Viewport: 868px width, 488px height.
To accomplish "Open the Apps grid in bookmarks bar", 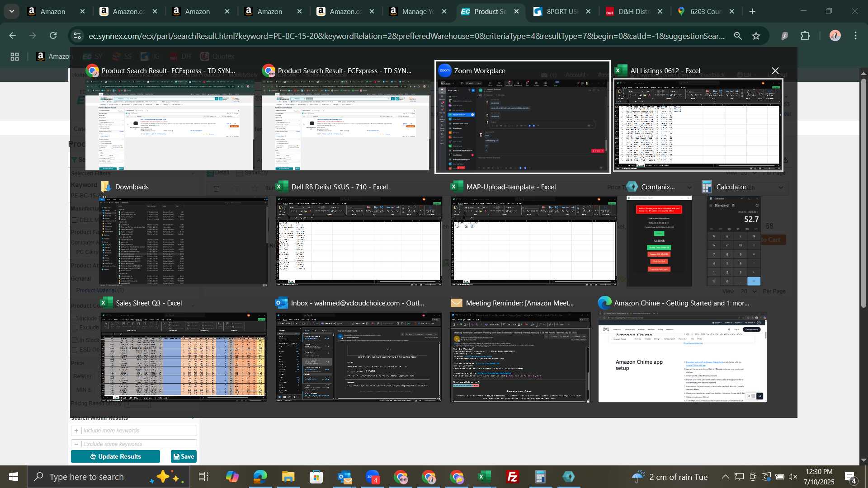I will 15,56.
